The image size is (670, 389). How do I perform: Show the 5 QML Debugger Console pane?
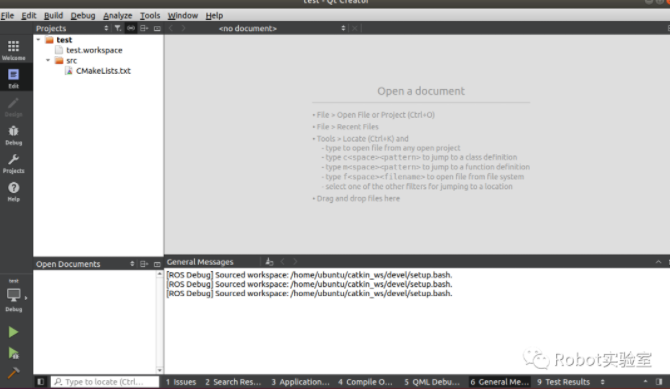point(432,381)
